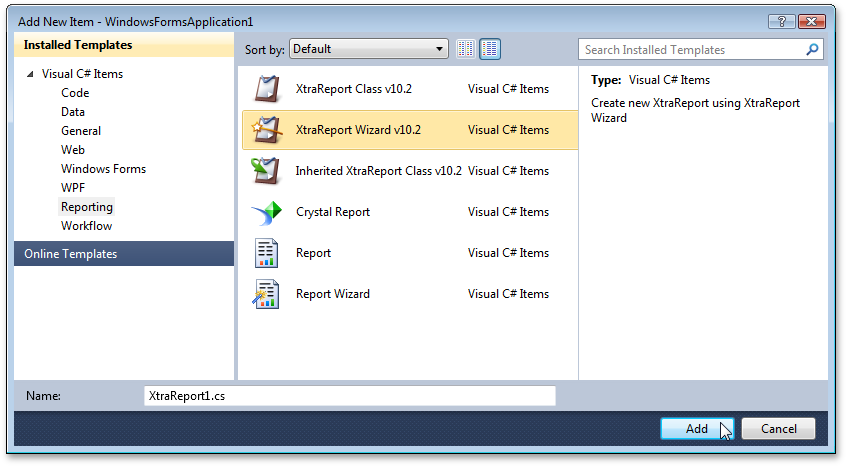Select the Crystal Report label
Screen dimensions: 846x466
[x=333, y=212]
